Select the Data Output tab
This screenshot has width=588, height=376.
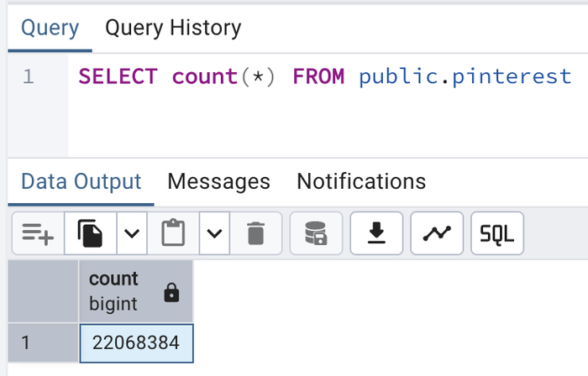pos(81,181)
